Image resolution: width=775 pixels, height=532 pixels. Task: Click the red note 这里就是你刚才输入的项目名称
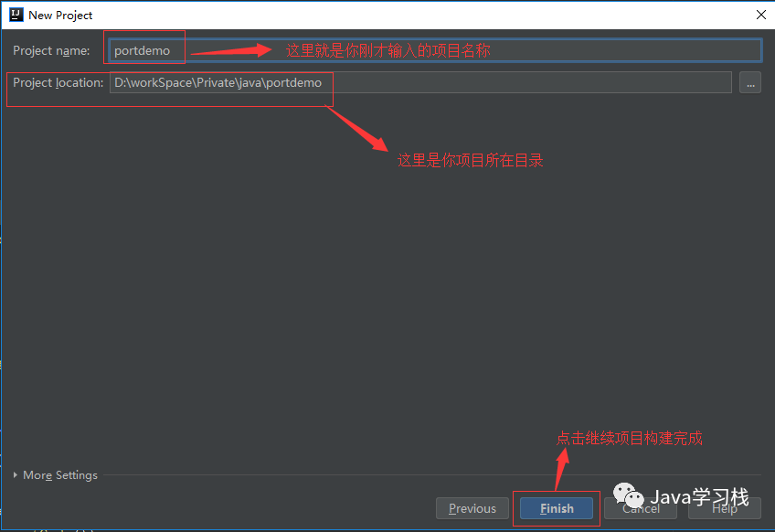(x=388, y=50)
